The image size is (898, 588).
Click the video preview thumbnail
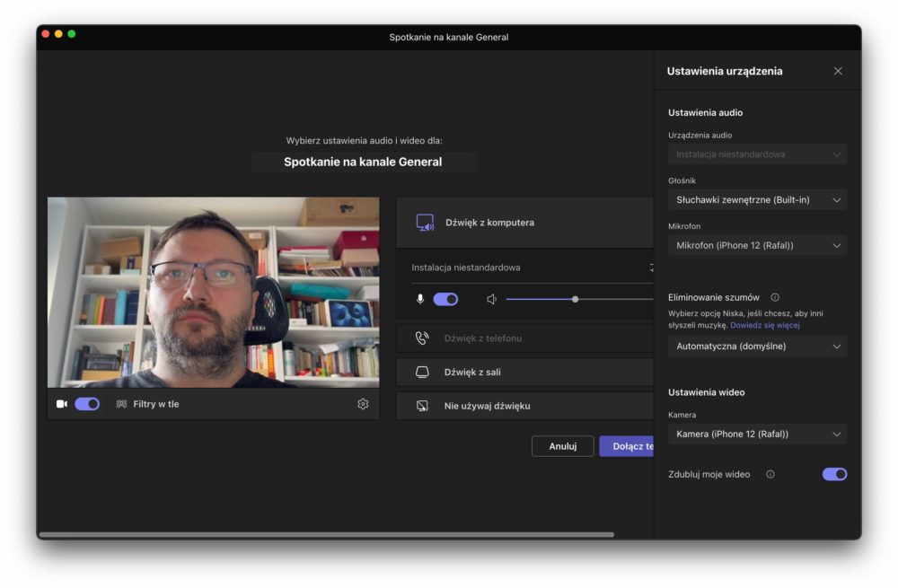(213, 293)
